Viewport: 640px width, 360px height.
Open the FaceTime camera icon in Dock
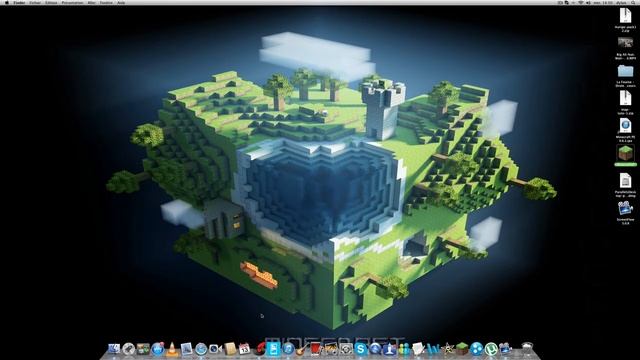coord(216,349)
